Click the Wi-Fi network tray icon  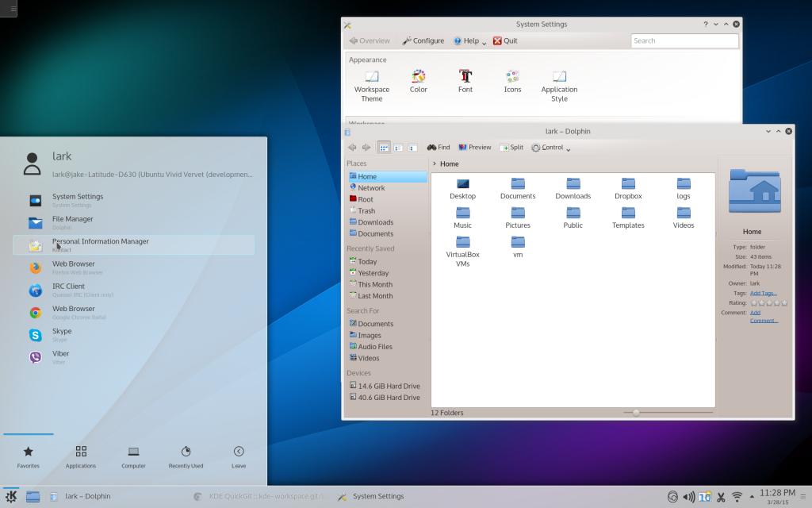coord(737,497)
